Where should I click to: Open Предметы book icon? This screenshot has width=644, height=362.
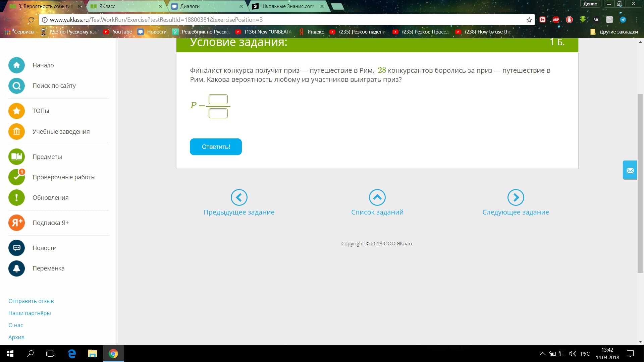click(x=16, y=157)
